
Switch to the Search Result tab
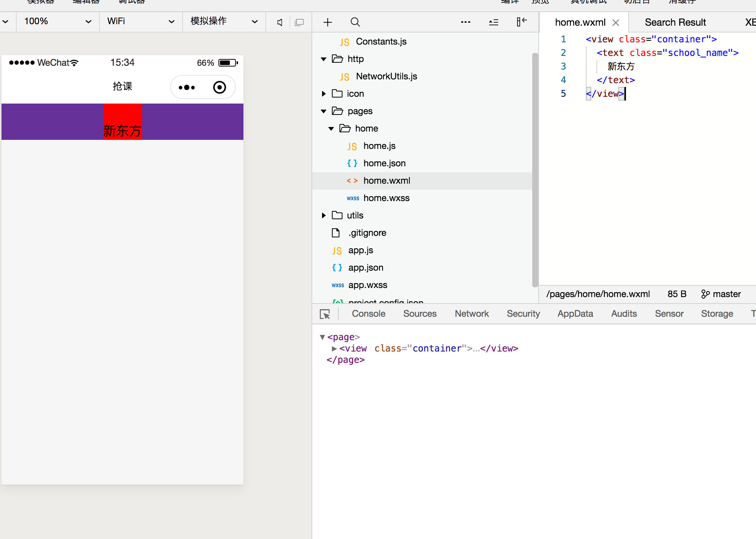click(675, 22)
